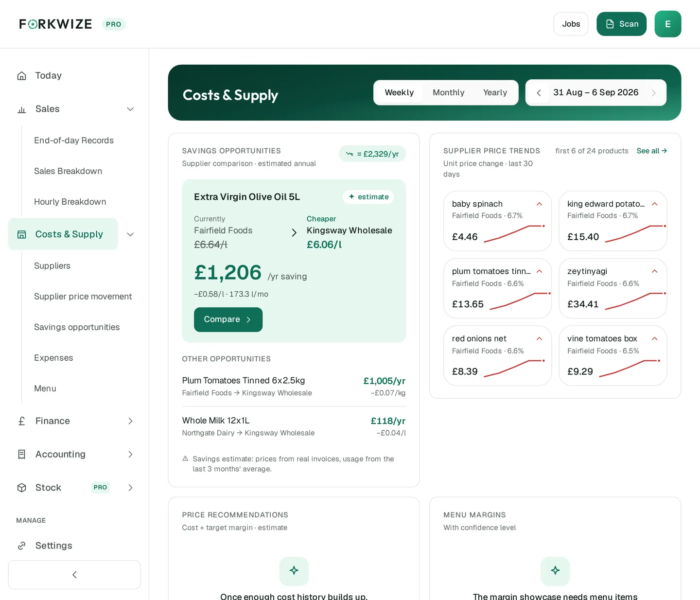Expand the Finance section chevron

click(130, 421)
